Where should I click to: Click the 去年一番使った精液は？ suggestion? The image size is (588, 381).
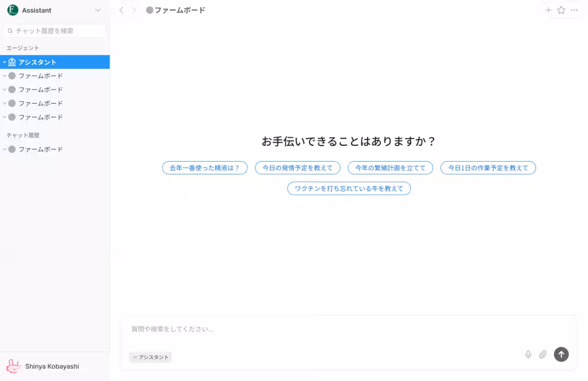(x=205, y=167)
